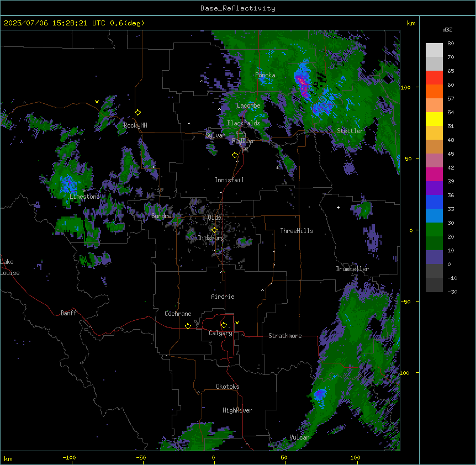Click the magenta 42-39 dBZ legend swatch
The height and width of the screenshot is (465, 476).
[434, 174]
